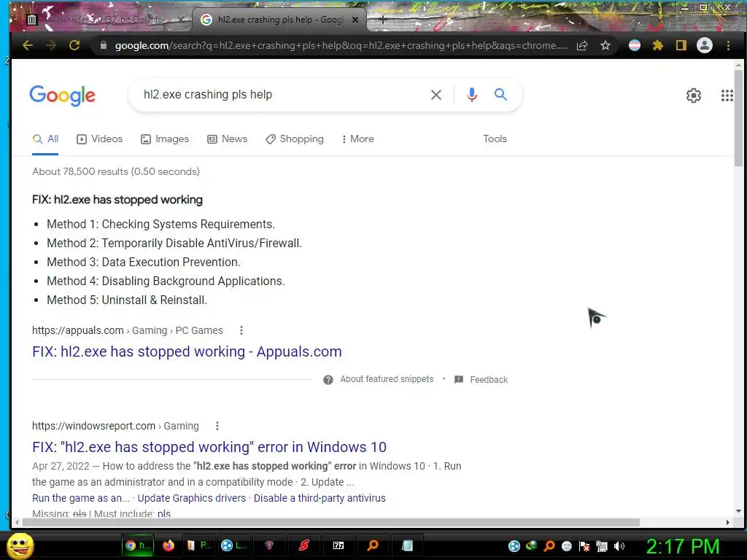The width and height of the screenshot is (747, 560).
Task: Switch to Chrome in the taskbar
Action: pyautogui.click(x=137, y=545)
